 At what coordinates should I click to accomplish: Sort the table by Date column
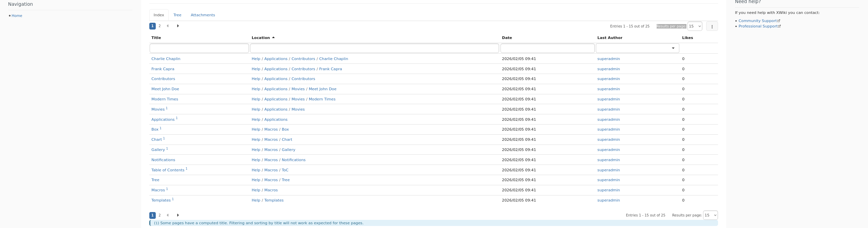tap(507, 38)
